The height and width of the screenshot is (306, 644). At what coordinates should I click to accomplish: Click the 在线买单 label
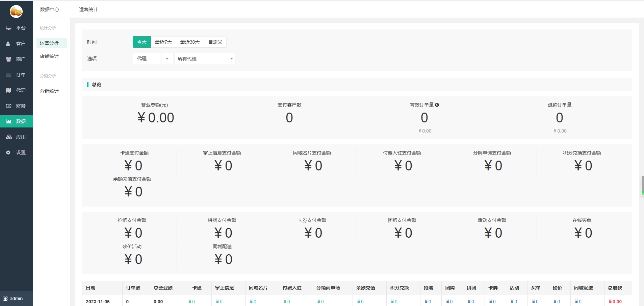582,220
